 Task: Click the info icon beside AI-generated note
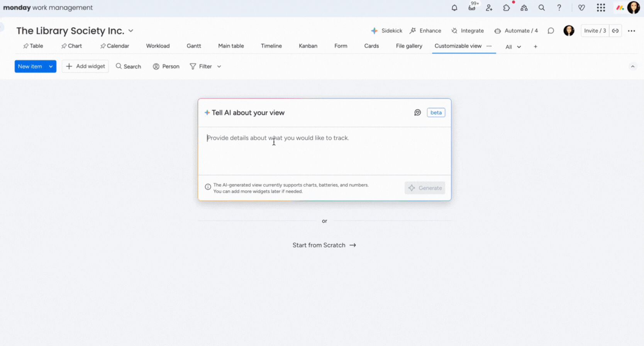click(x=208, y=187)
